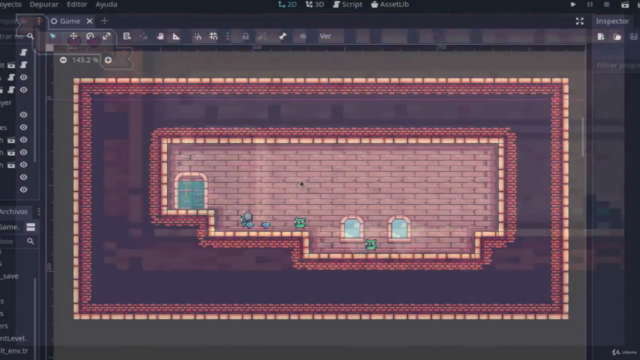Stop the running project

[607, 4]
